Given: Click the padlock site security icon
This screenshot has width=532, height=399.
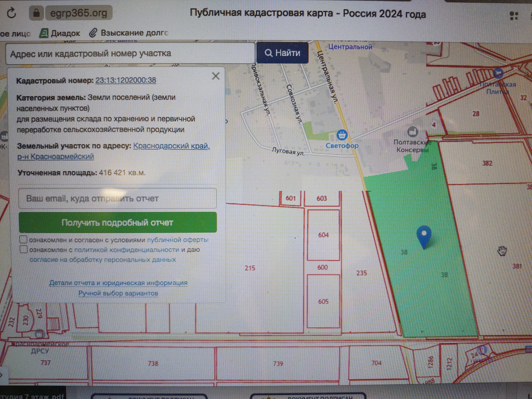Looking at the screenshot, I should (x=36, y=13).
